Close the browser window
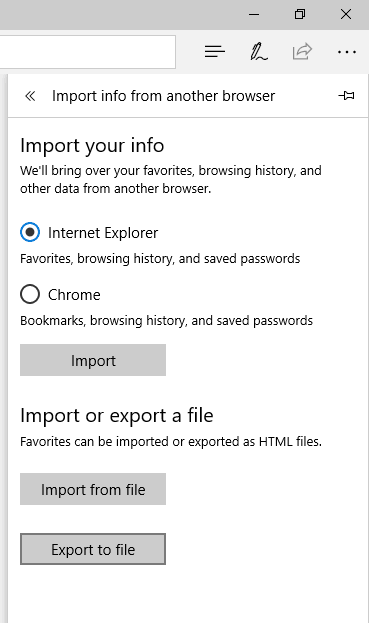The width and height of the screenshot is (369, 623). pos(346,14)
